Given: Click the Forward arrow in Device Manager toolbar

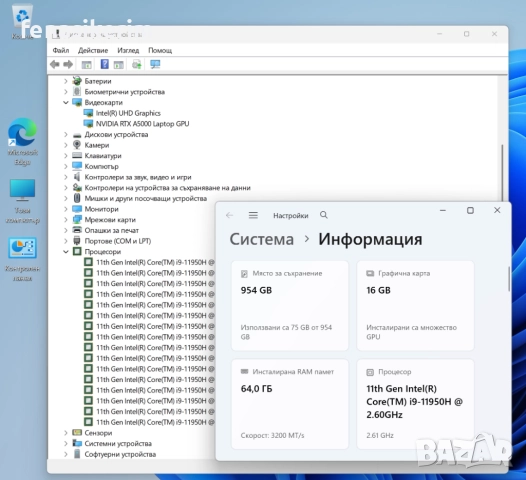Looking at the screenshot, I should click(x=68, y=64).
